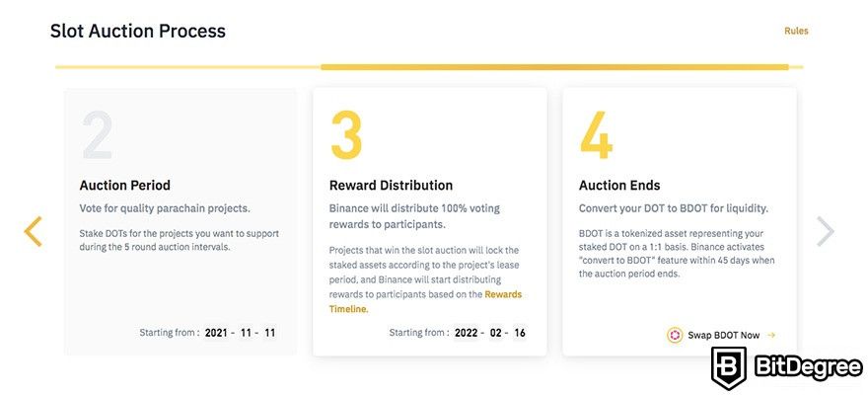Click the large number 4 step
Screen dimensions: 868x396
point(596,135)
